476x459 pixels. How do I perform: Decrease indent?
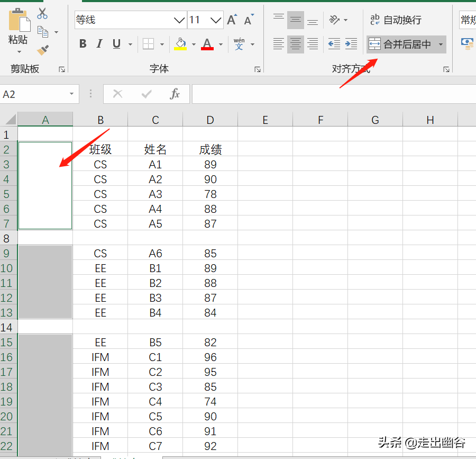tap(334, 44)
